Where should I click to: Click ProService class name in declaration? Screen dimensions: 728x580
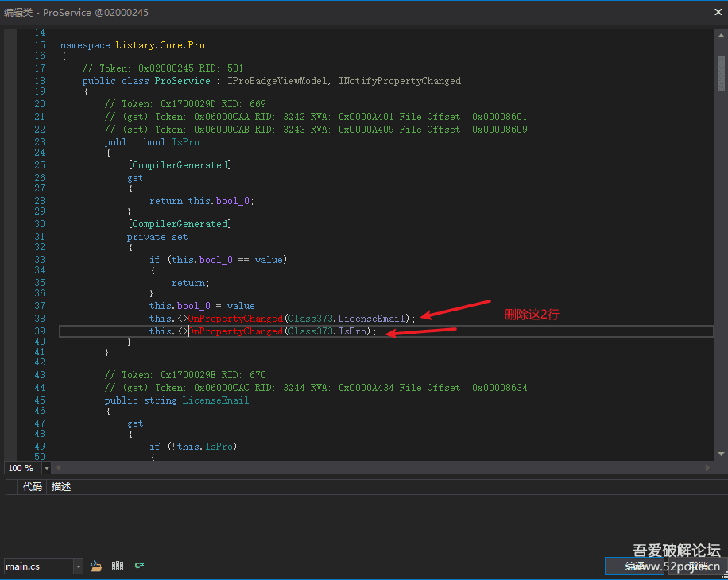point(182,81)
